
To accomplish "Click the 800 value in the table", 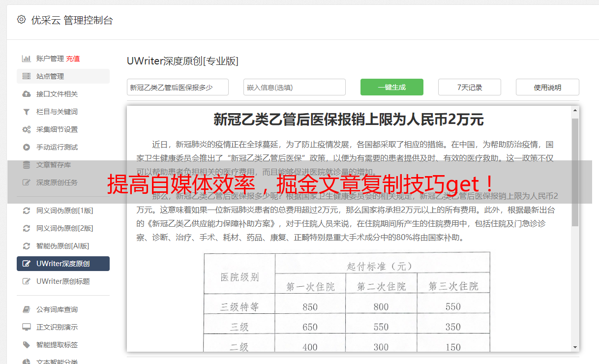I will point(381,307).
